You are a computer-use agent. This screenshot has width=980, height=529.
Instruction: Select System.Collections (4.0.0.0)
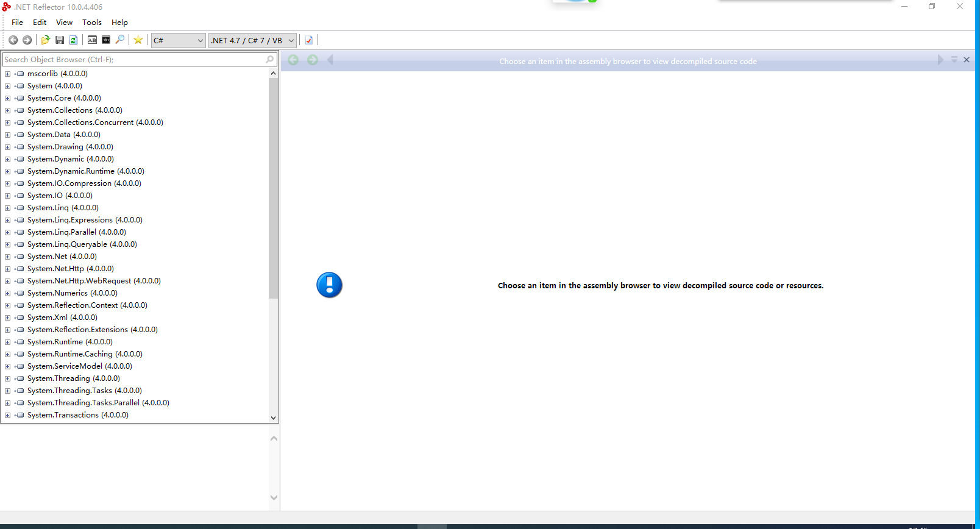tap(75, 110)
